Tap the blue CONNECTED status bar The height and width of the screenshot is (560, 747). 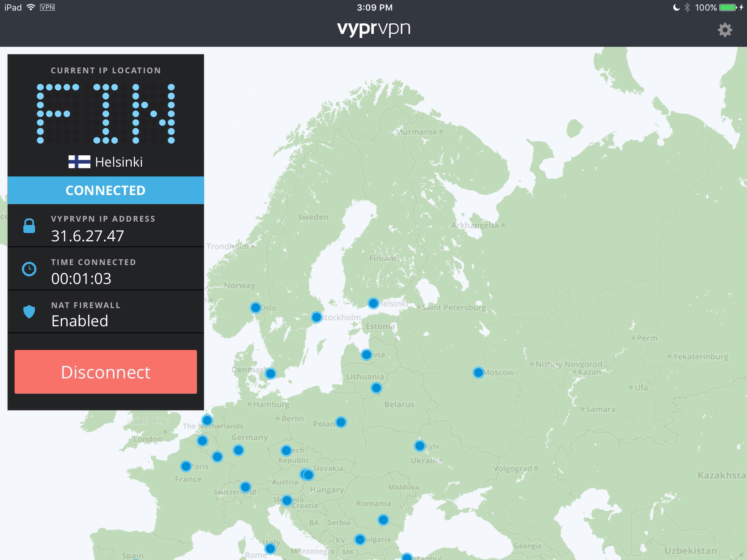[105, 190]
